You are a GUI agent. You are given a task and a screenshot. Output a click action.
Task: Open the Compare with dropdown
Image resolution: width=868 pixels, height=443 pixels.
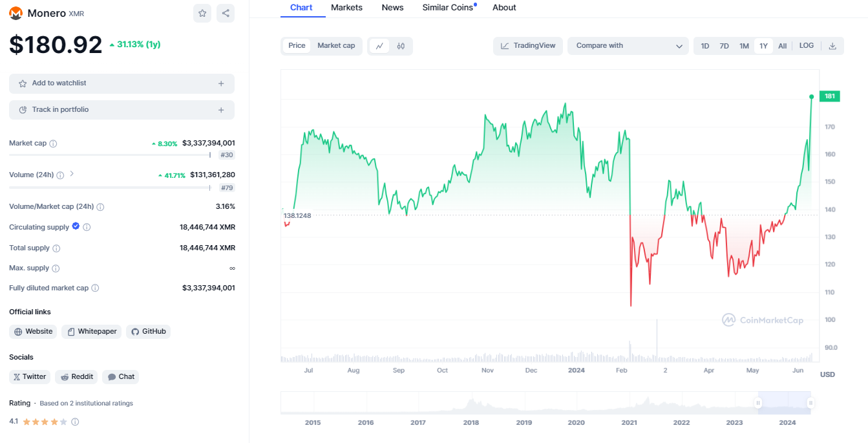[x=628, y=46]
